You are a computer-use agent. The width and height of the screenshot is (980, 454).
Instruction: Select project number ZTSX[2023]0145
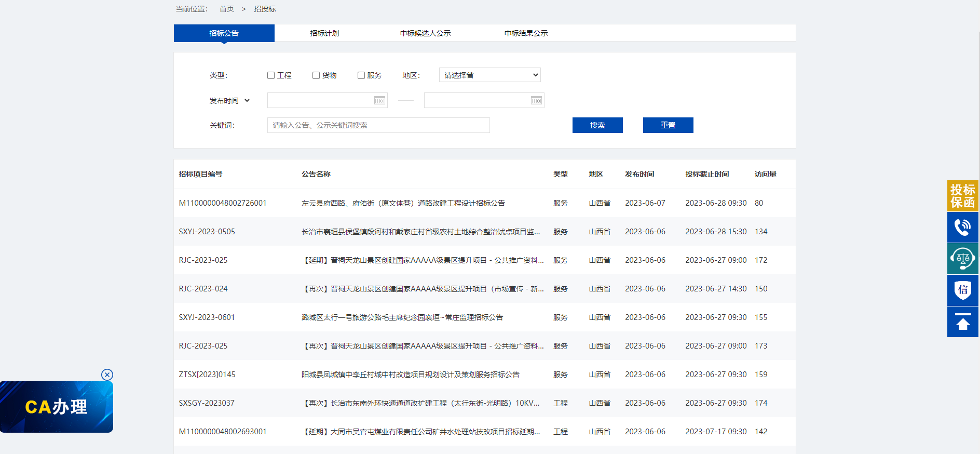coord(207,375)
